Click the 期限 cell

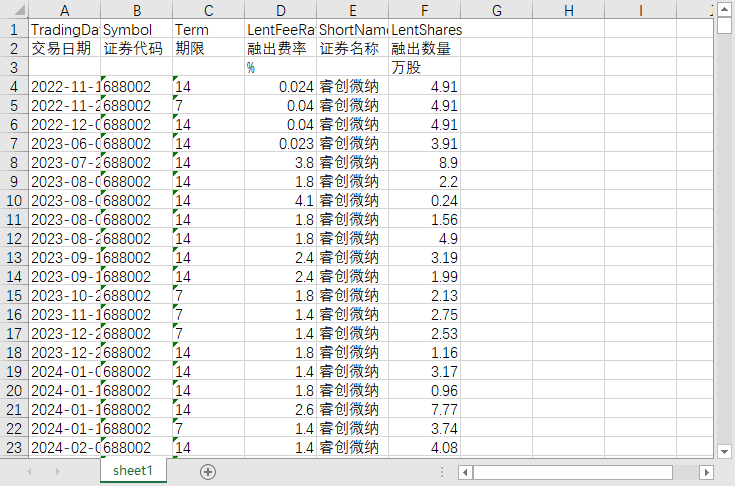209,48
